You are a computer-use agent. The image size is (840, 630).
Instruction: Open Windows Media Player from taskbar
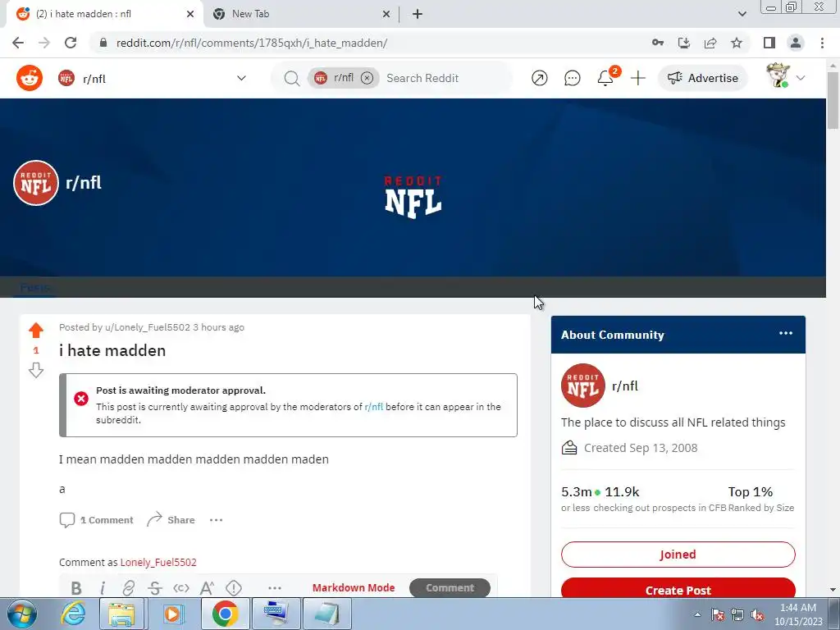coord(172,614)
